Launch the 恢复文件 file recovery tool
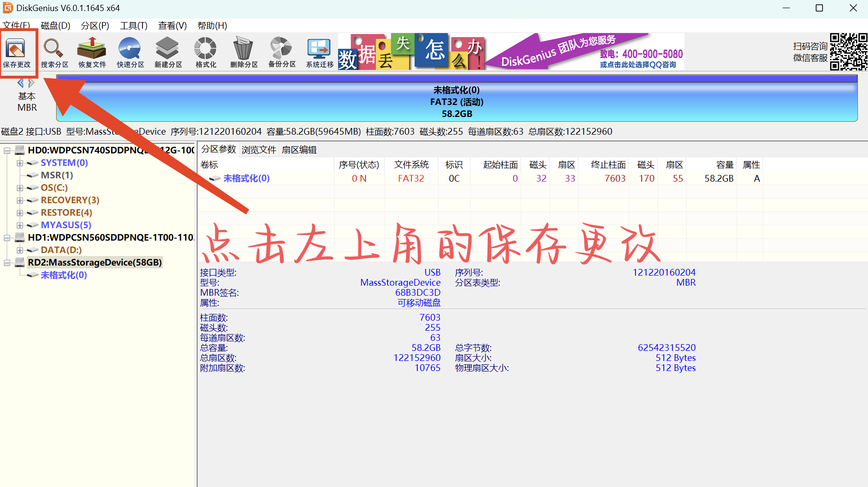This screenshot has height=487, width=868. pos(92,53)
